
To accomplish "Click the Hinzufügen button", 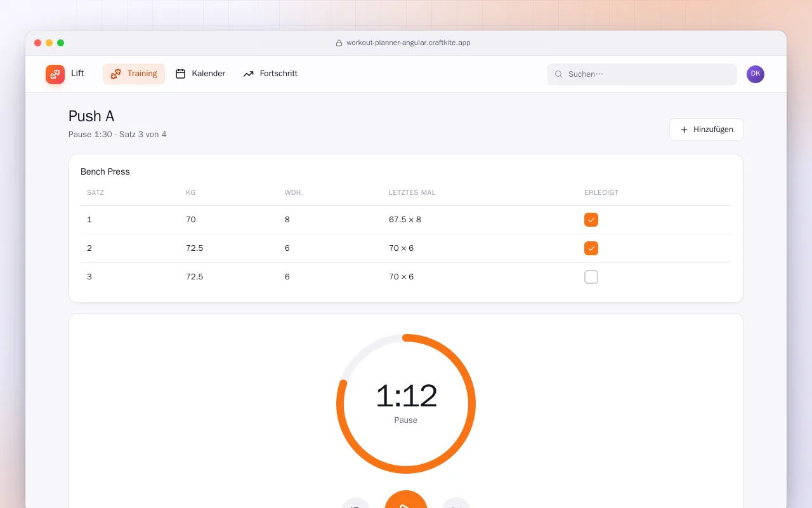I will [706, 130].
